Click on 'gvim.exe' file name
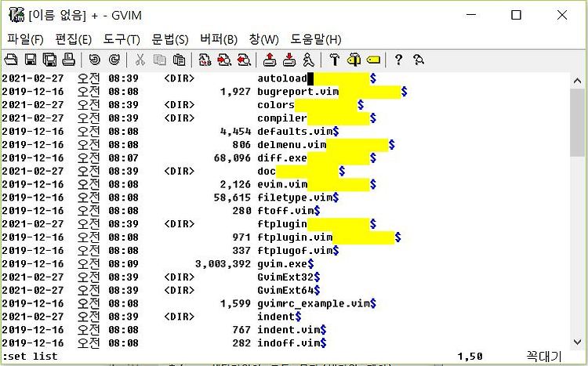This screenshot has height=366, width=588. click(x=282, y=263)
